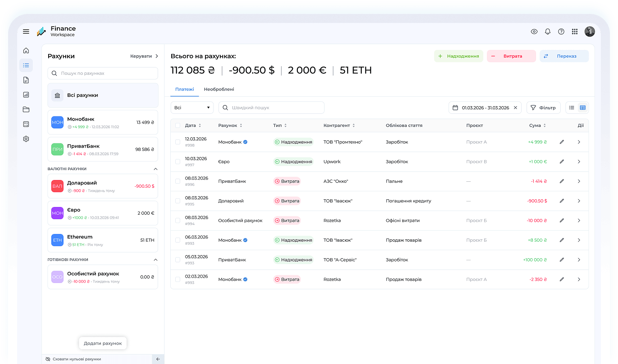Switch to the Необроблені tab
Image resolution: width=618 pixels, height=364 pixels.
tap(219, 90)
